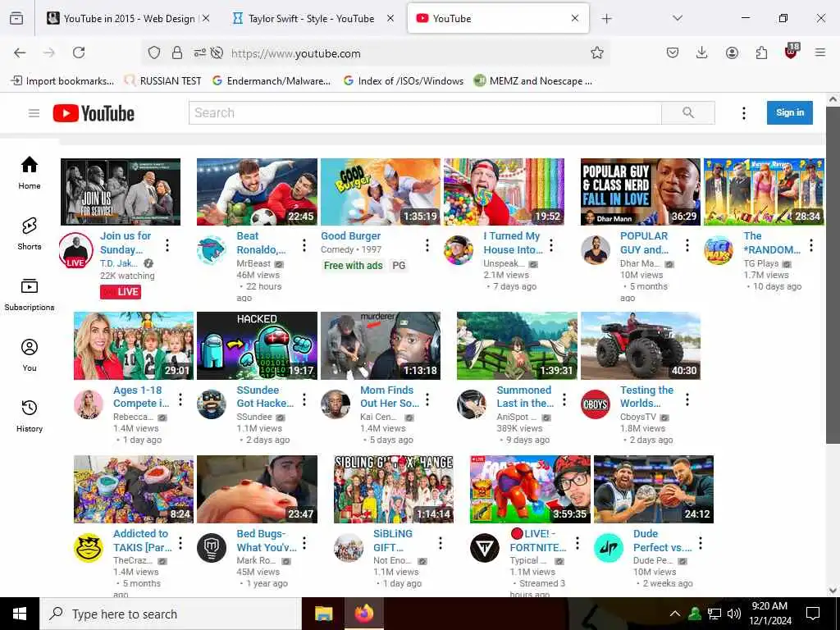Image resolution: width=840 pixels, height=630 pixels.
Task: Open Firefox downloads panel
Action: point(702,52)
